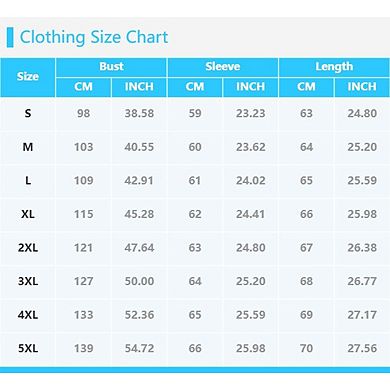Image resolution: width=390 pixels, height=390 pixels.
Task: Click the INCH subheader under Length
Action: point(362,87)
